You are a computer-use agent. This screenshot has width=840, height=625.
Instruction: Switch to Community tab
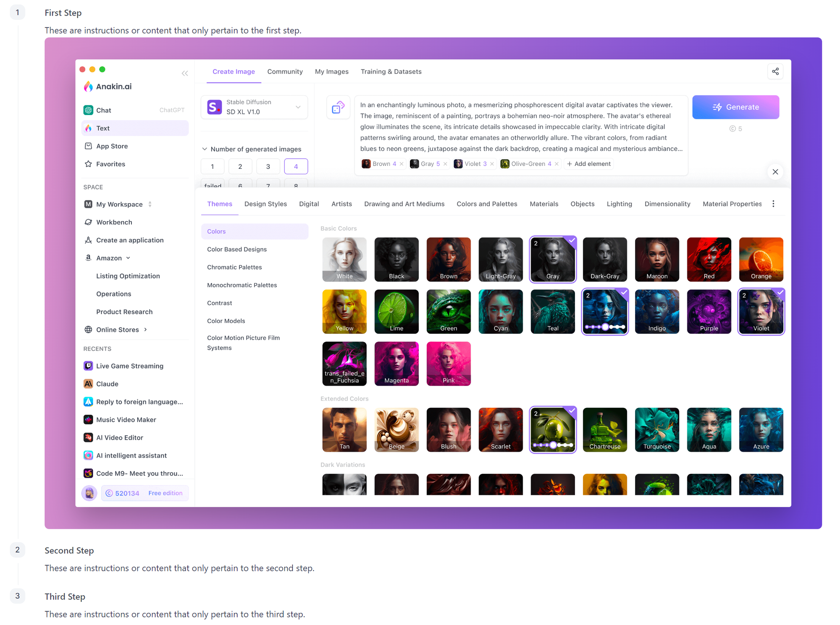click(x=285, y=72)
